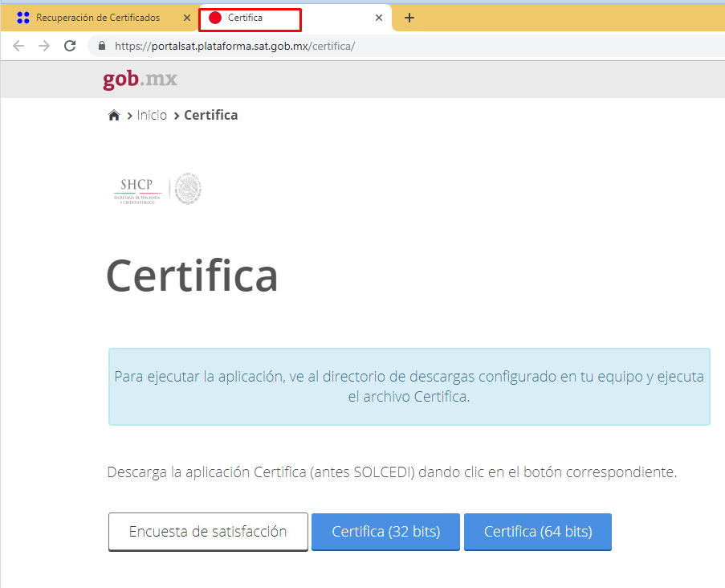Close the Certifica tab
Image resolution: width=725 pixels, height=588 pixels.
379,18
